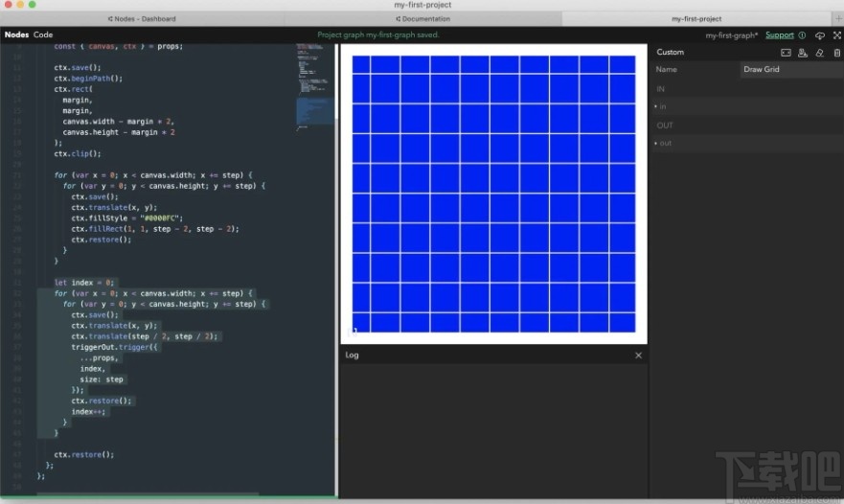This screenshot has width=844, height=504.
Task: Toggle fullscreen with the expand icon
Action: [837, 35]
